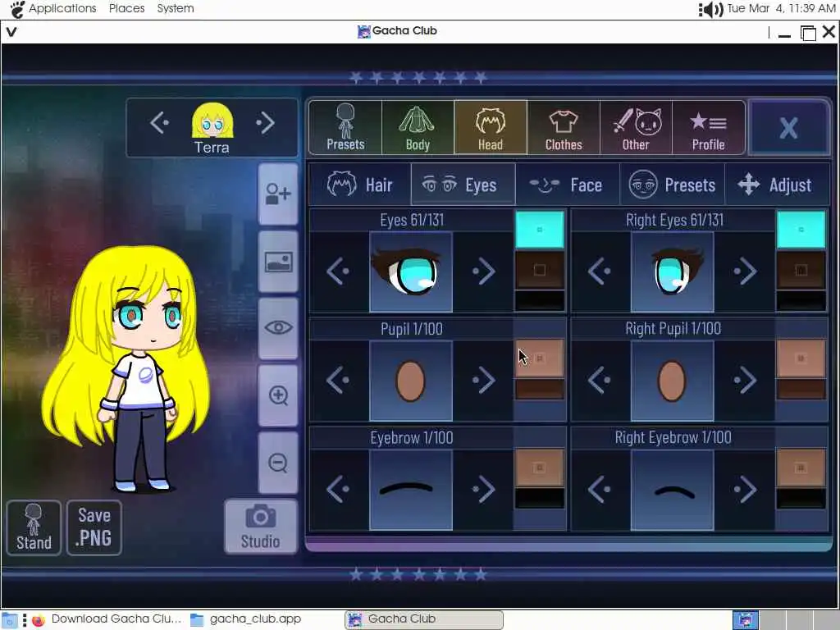The width and height of the screenshot is (840, 630).
Task: Zoom out with the magnifier minus icon
Action: 278,463
